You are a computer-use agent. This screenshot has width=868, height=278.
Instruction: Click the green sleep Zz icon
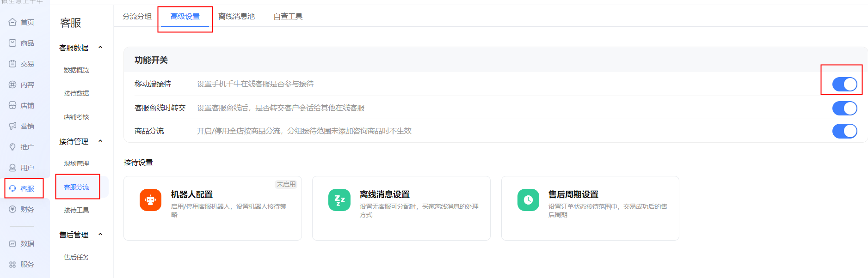click(x=339, y=200)
